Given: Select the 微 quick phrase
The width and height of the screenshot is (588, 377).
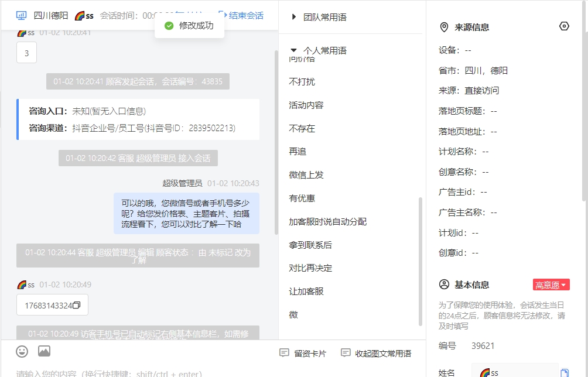Looking at the screenshot, I should (x=293, y=315).
